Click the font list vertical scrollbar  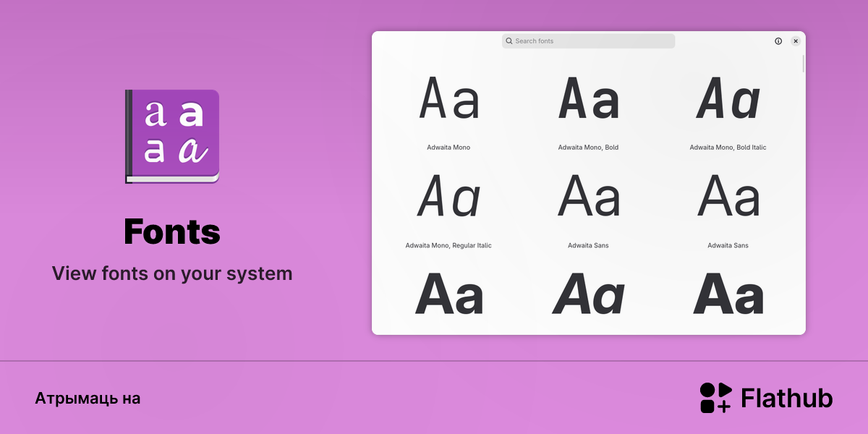803,64
